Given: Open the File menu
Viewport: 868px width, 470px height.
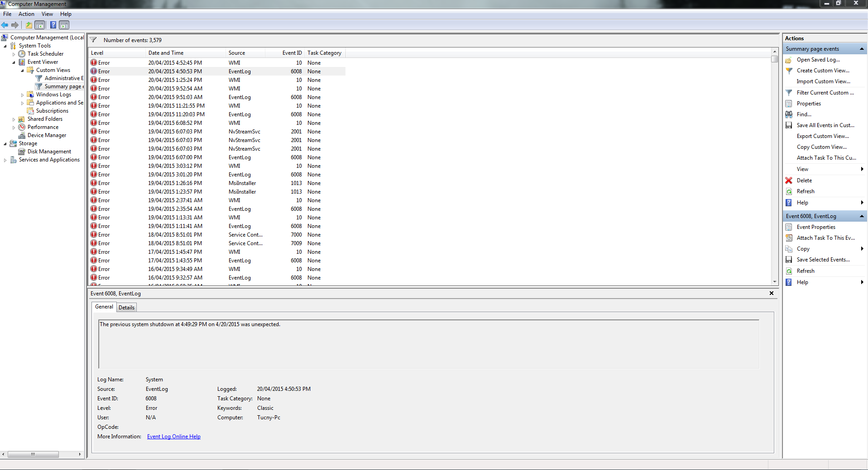Looking at the screenshot, I should pos(7,14).
